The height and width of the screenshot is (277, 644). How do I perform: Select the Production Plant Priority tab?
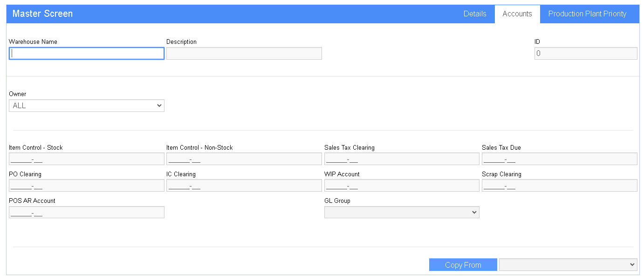click(x=587, y=14)
